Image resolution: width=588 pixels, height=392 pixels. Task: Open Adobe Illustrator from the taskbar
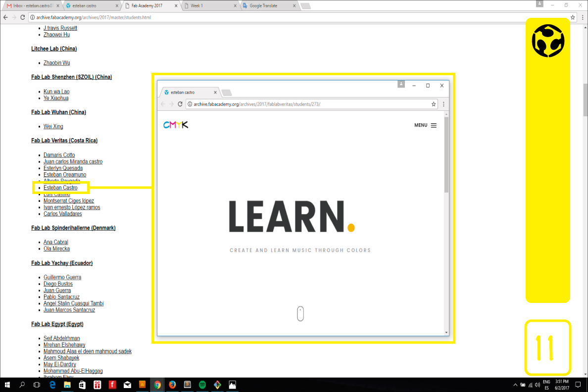[142, 385]
